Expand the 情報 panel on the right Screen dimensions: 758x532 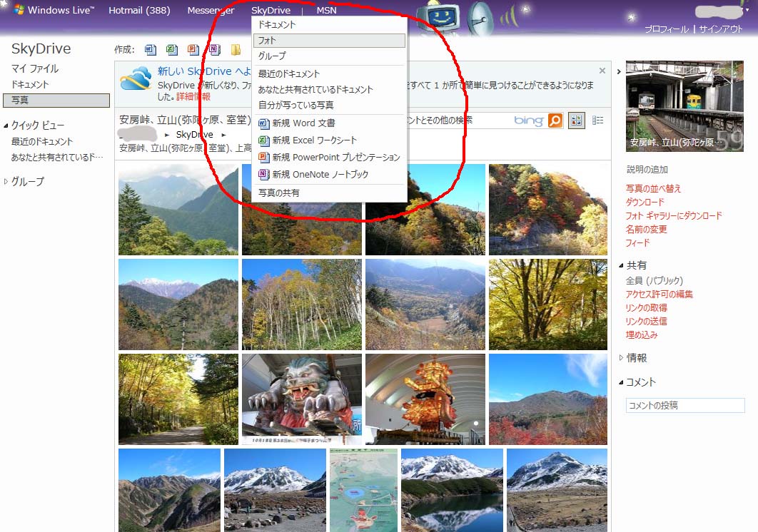(621, 358)
